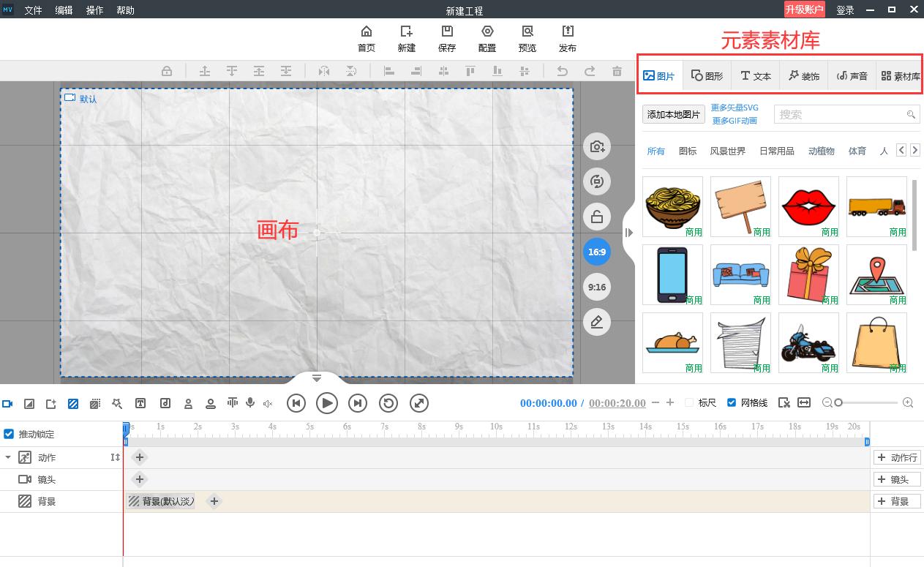The height and width of the screenshot is (567, 924).
Task: Click the lock icon next to the canvas
Action: [x=597, y=217]
